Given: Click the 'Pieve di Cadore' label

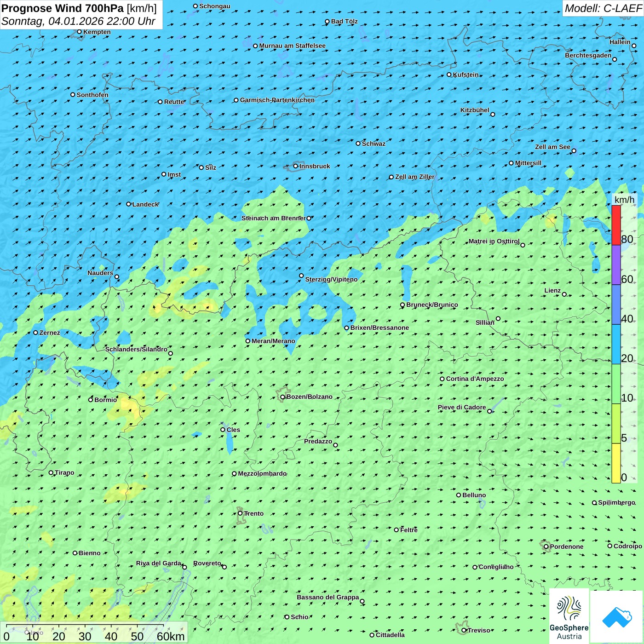Looking at the screenshot, I should (462, 407).
